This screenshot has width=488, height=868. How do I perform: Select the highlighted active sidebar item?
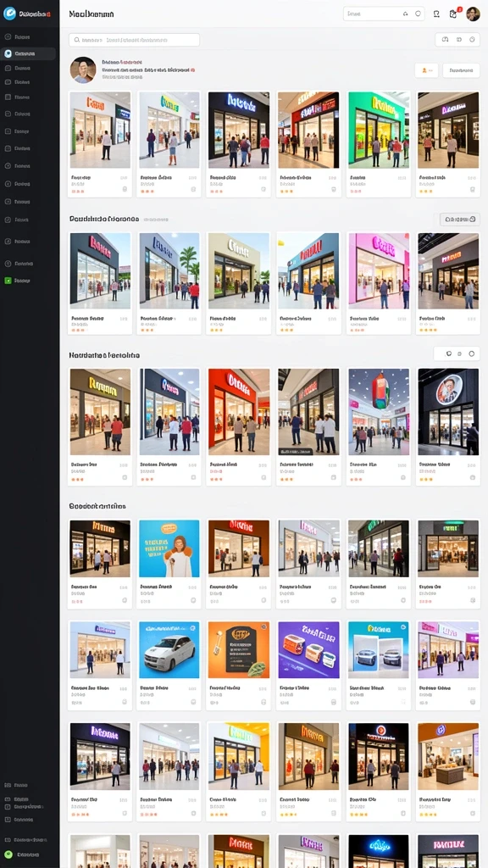click(x=28, y=53)
